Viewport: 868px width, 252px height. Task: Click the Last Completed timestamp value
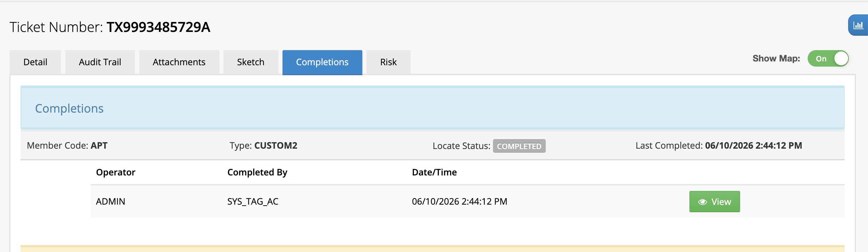click(754, 146)
